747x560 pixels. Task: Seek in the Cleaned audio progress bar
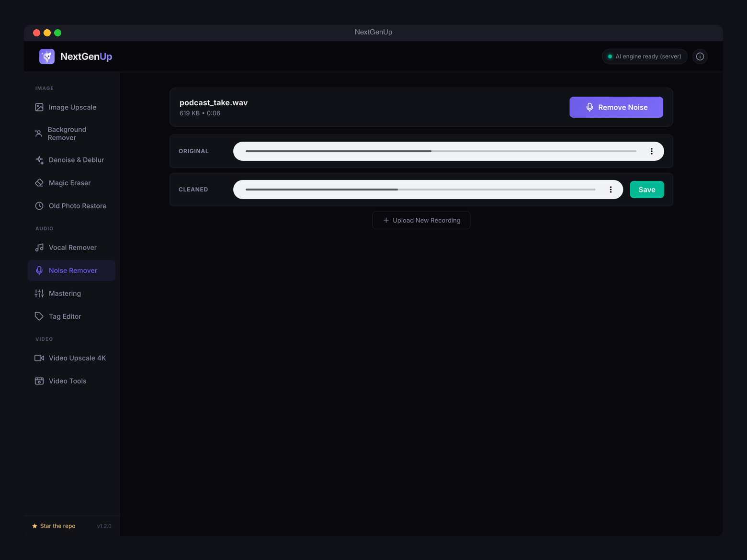pos(420,190)
